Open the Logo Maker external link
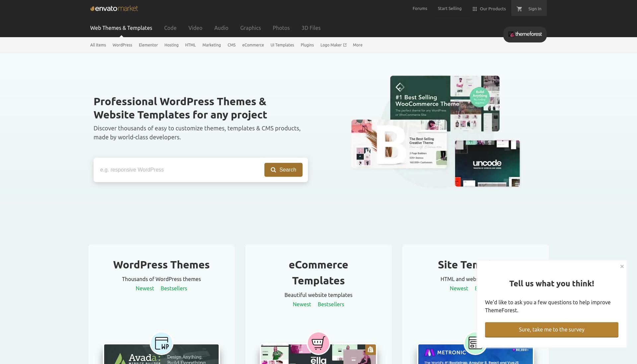The height and width of the screenshot is (364, 637). point(333,45)
